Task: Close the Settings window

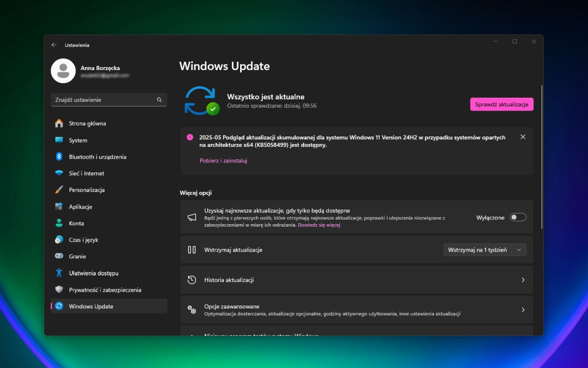Action: pos(534,42)
